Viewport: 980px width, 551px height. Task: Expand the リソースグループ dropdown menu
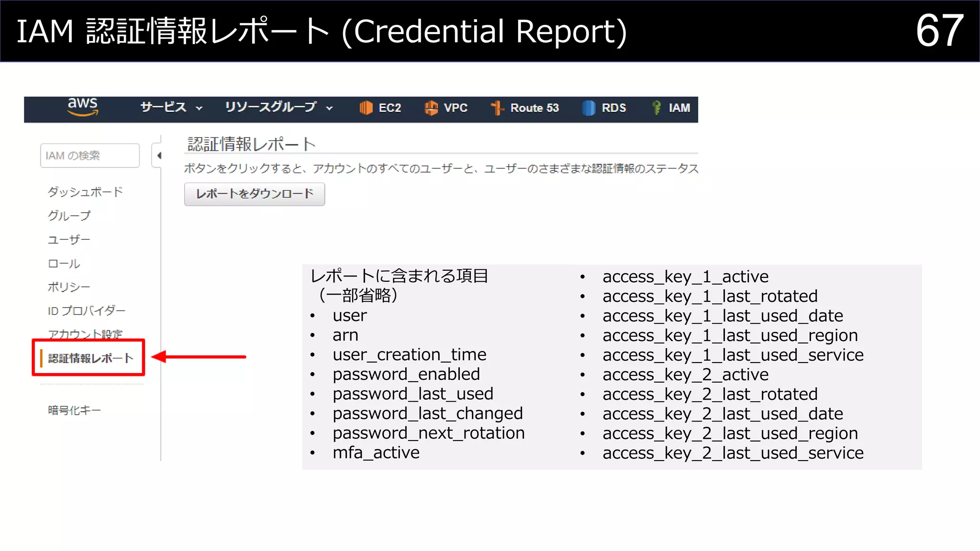coord(278,108)
